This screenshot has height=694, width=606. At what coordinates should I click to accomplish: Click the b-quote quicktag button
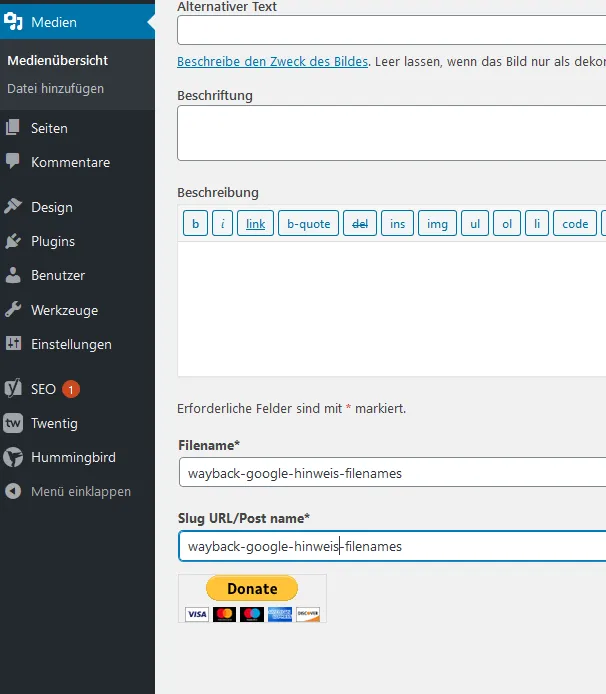(x=309, y=223)
